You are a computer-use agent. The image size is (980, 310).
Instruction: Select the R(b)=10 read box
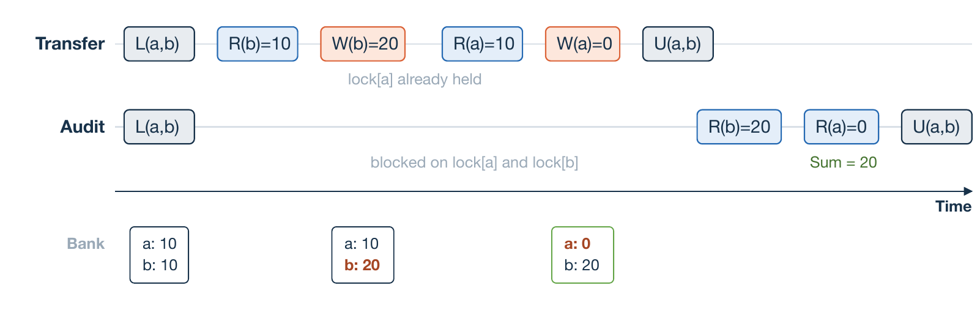(258, 44)
